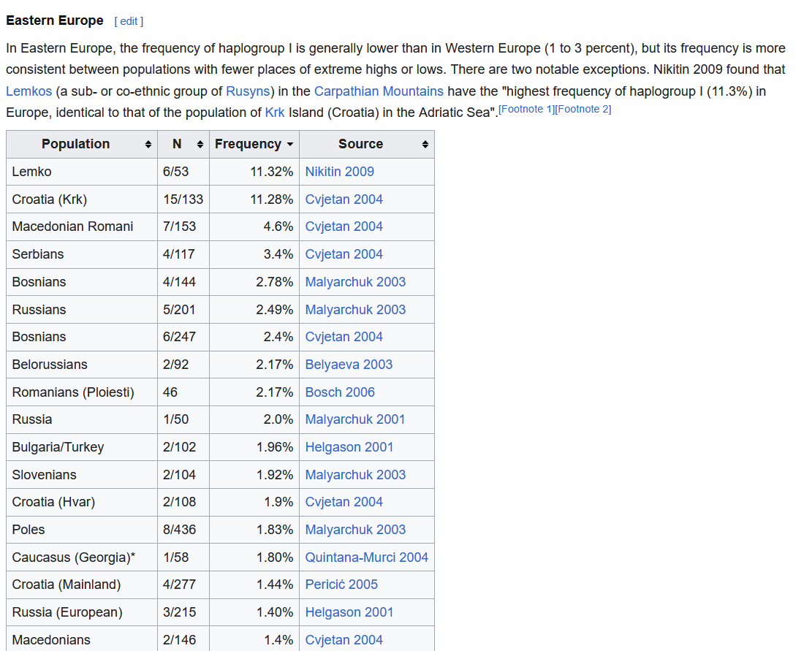Visit the Carpathian Mountains link
Image resolution: width=812 pixels, height=651 pixels.
[x=379, y=91]
